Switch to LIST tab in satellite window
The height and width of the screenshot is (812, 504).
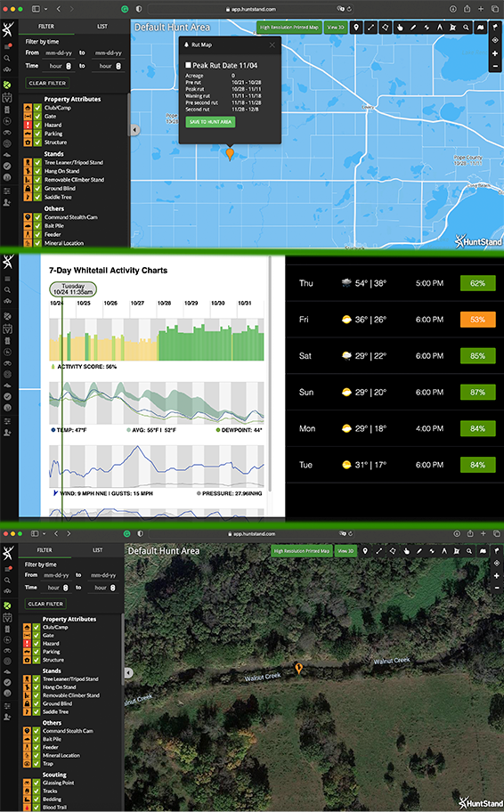97,550
